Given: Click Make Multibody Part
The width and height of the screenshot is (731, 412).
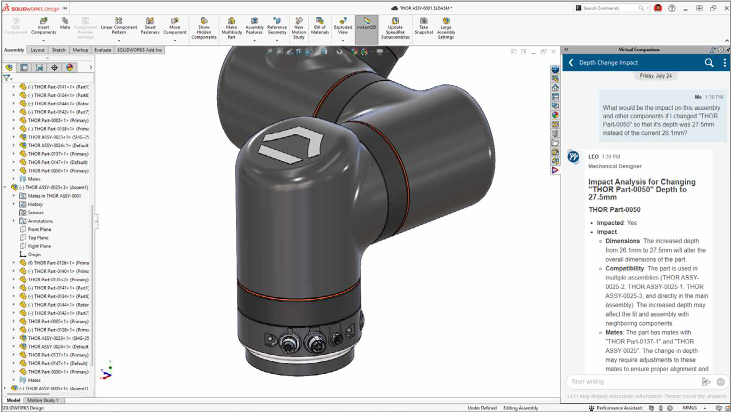Looking at the screenshot, I should click(x=231, y=28).
